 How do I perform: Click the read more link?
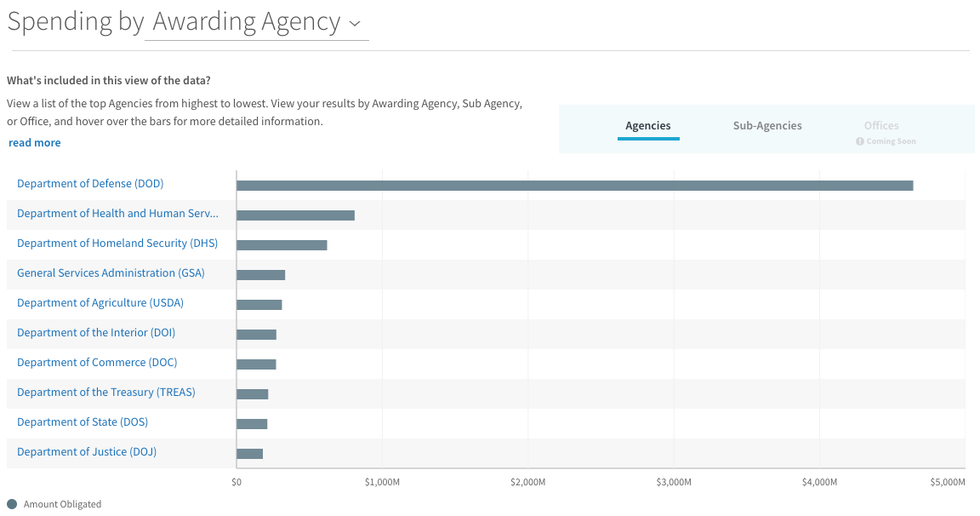[x=34, y=142]
